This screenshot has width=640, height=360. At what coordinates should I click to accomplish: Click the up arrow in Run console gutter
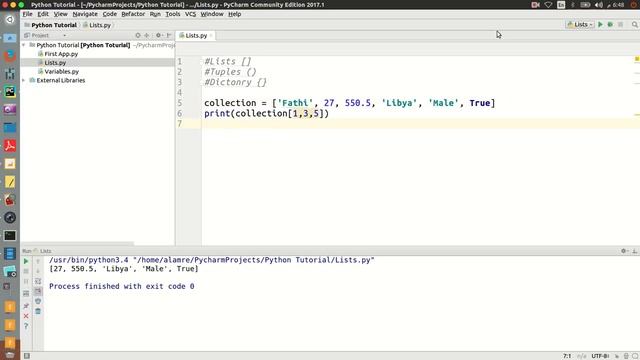click(x=38, y=261)
